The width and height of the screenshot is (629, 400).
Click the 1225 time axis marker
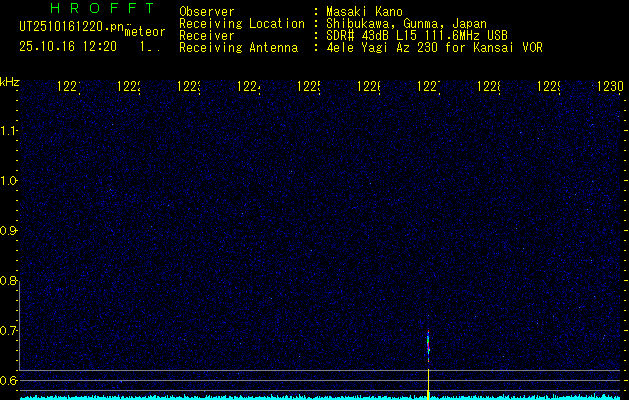309,86
